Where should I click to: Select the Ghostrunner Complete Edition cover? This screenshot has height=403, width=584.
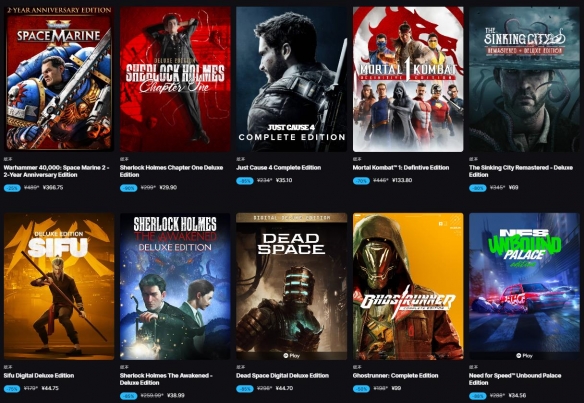(x=408, y=286)
